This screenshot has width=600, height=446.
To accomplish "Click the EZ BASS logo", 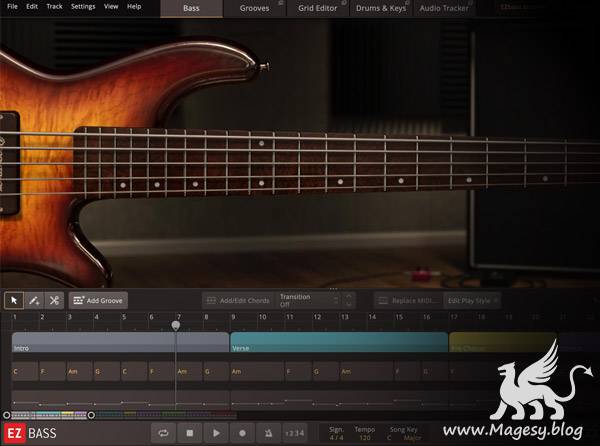I will click(31, 433).
